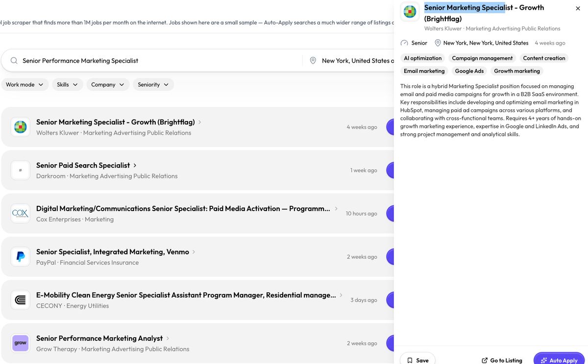Click the Senior seniority gauge icon
Image resolution: width=588 pixels, height=364 pixels.
tap(404, 43)
